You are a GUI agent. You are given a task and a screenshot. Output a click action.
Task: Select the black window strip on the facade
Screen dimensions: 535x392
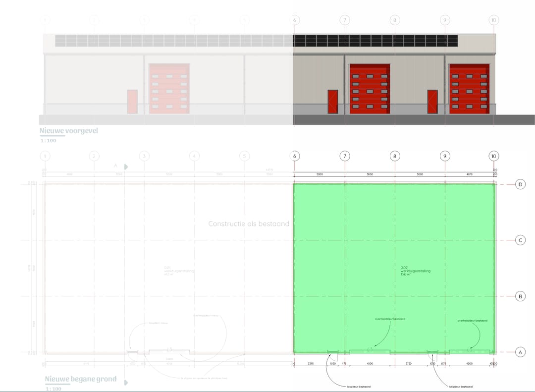pos(375,41)
